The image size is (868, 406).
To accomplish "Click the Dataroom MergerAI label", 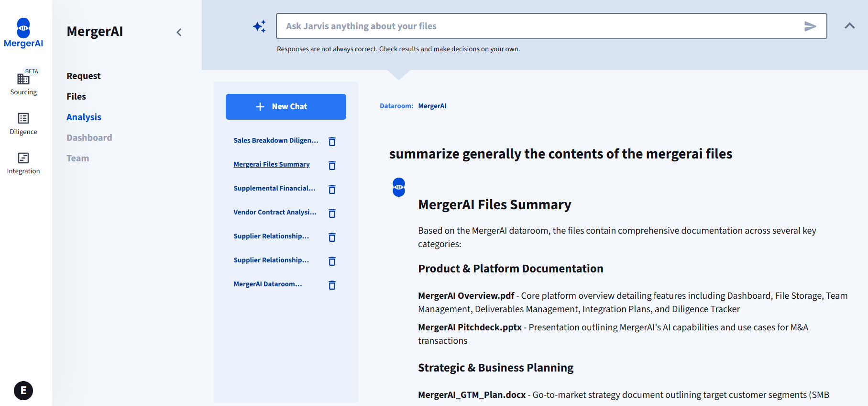I will point(413,106).
